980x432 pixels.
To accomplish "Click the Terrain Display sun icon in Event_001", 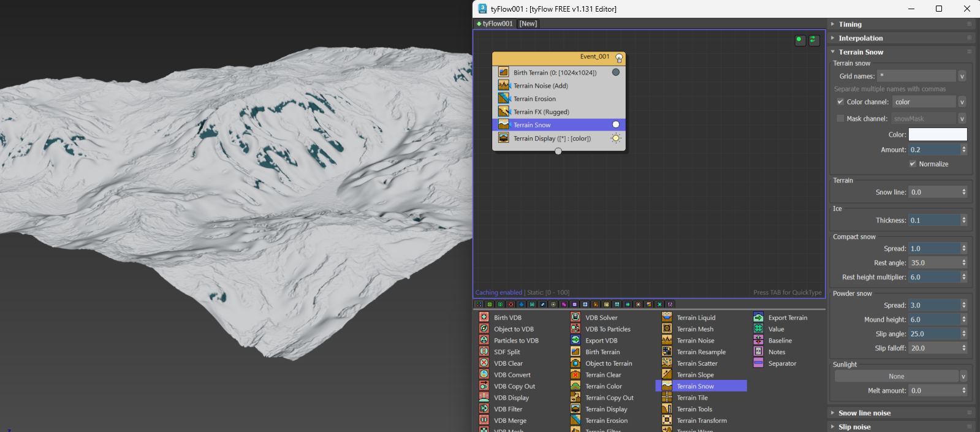I will [x=616, y=138].
